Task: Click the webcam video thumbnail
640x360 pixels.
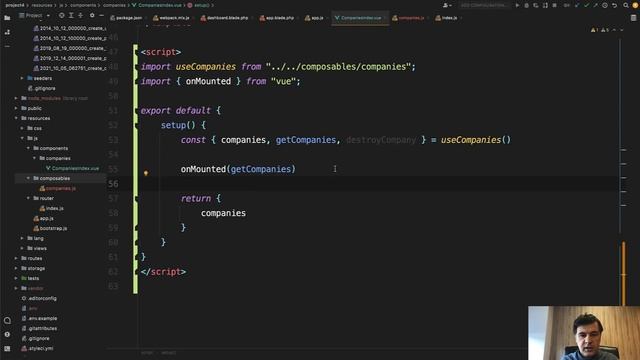Action: point(584,333)
